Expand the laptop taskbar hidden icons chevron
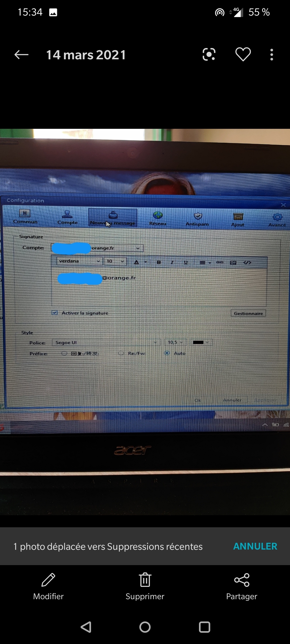 [x=265, y=425]
